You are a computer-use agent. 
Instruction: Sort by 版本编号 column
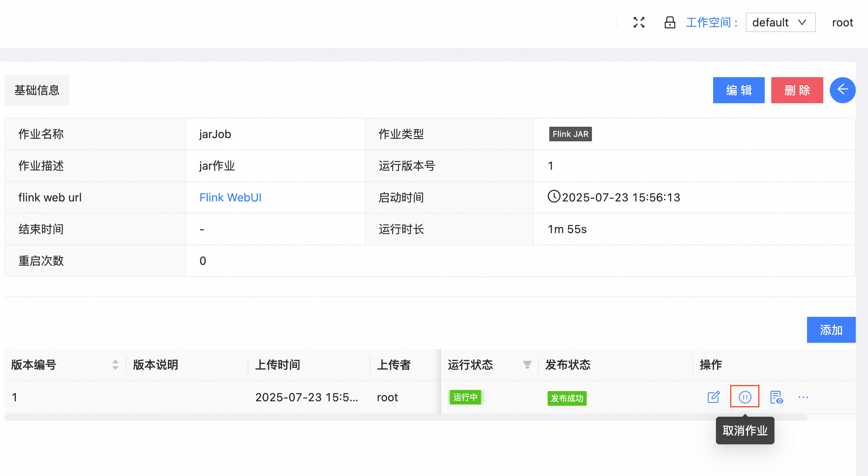[115, 365]
